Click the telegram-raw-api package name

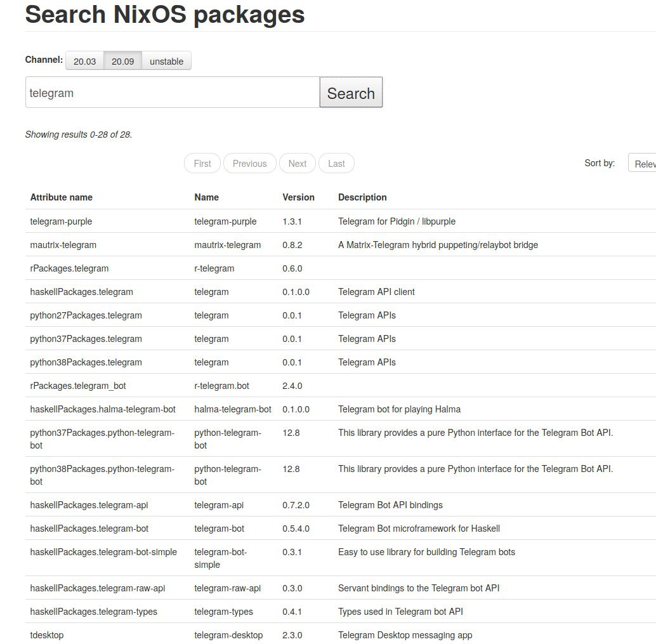click(x=228, y=588)
